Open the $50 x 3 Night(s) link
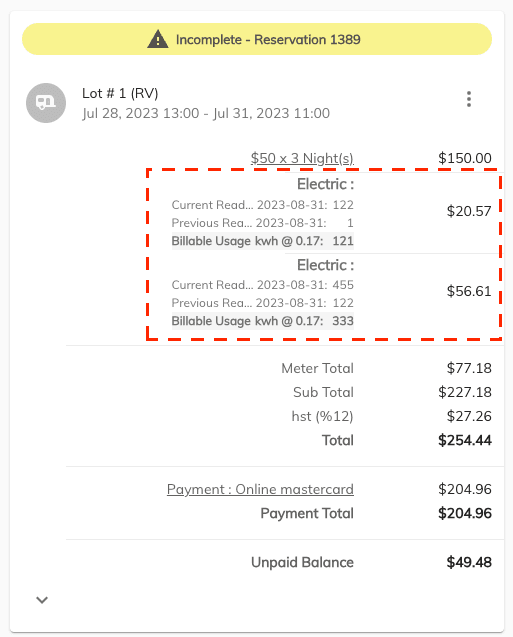 tap(302, 158)
